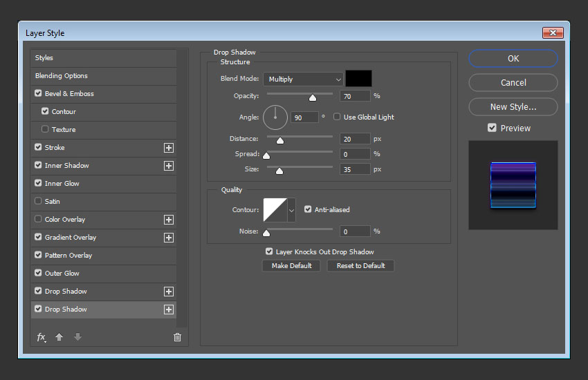This screenshot has width=588, height=380.
Task: Click the style preview thumbnail
Action: (x=513, y=185)
